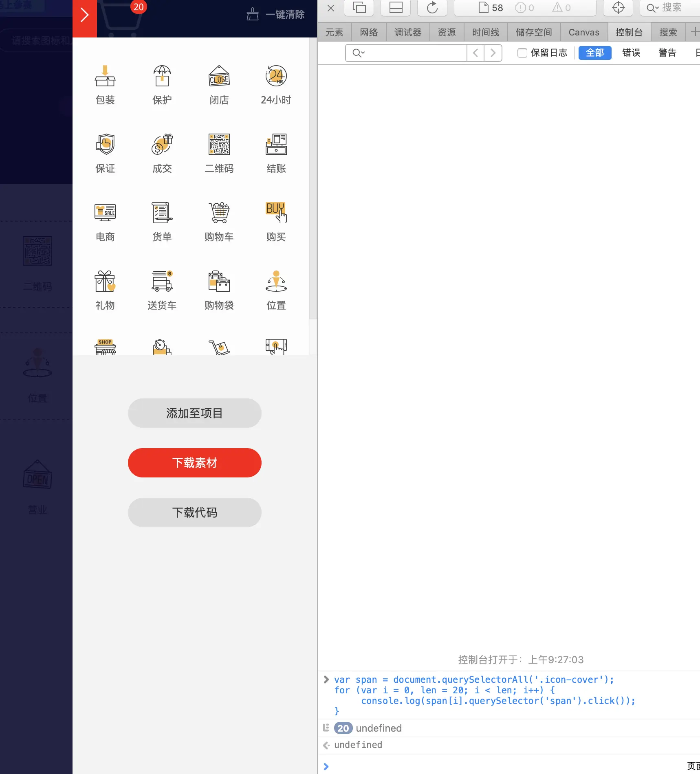
Task: Click the inspector toolbar 搜索 search field
Action: pyautogui.click(x=670, y=8)
